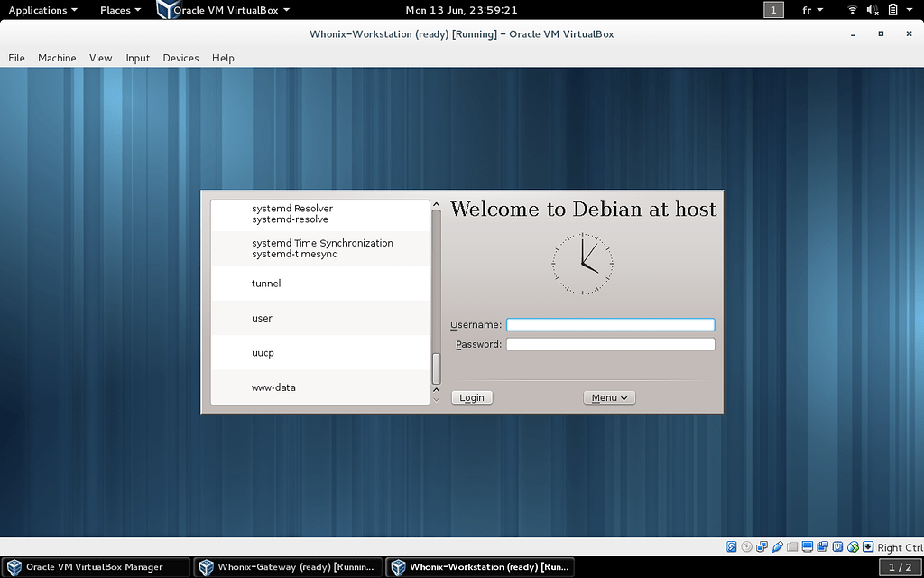This screenshot has width=924, height=578.
Task: Click the optical drive status icon
Action: 746,546
